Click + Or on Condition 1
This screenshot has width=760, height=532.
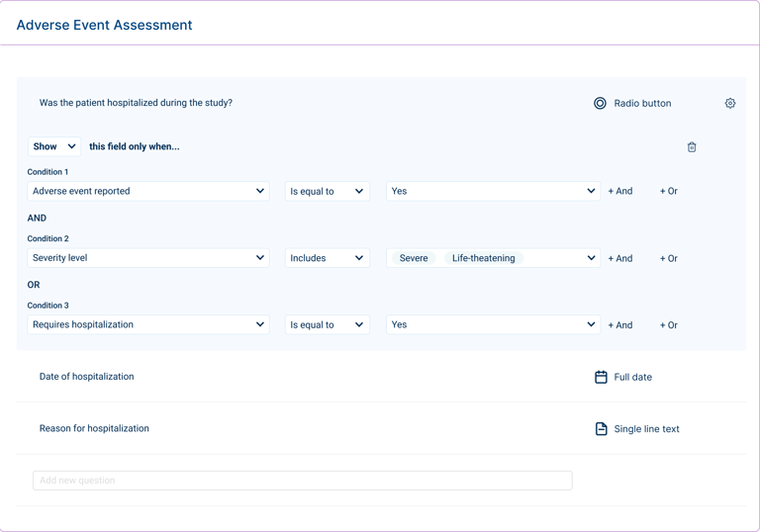tap(669, 191)
